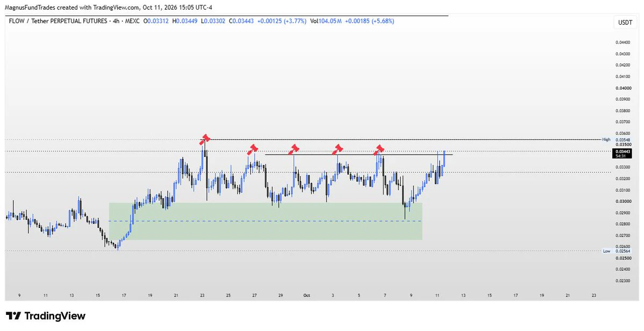Select the red hammer marker near Oct 7
Screen dimensions: 644x331
[x=379, y=149]
